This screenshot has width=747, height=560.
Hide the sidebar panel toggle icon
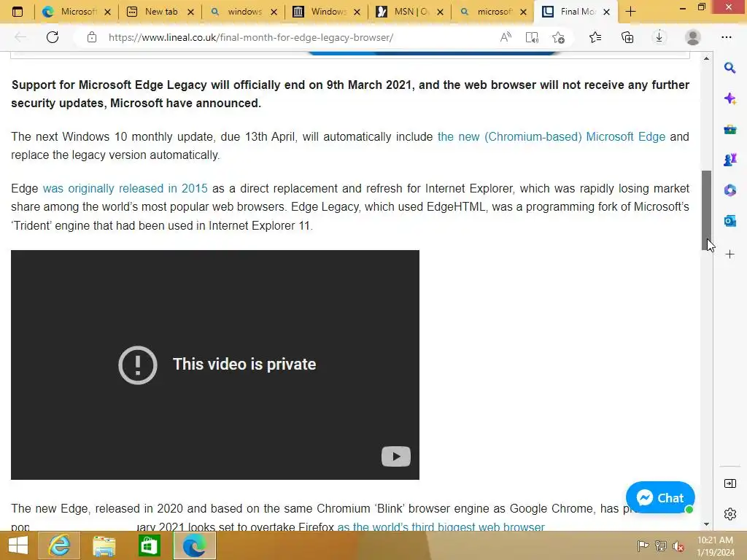729,483
